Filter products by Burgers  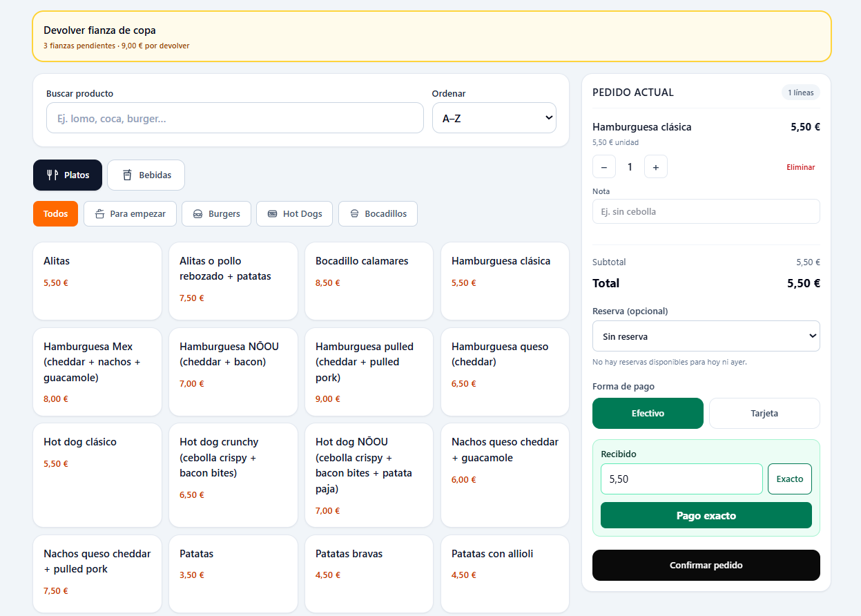216,213
